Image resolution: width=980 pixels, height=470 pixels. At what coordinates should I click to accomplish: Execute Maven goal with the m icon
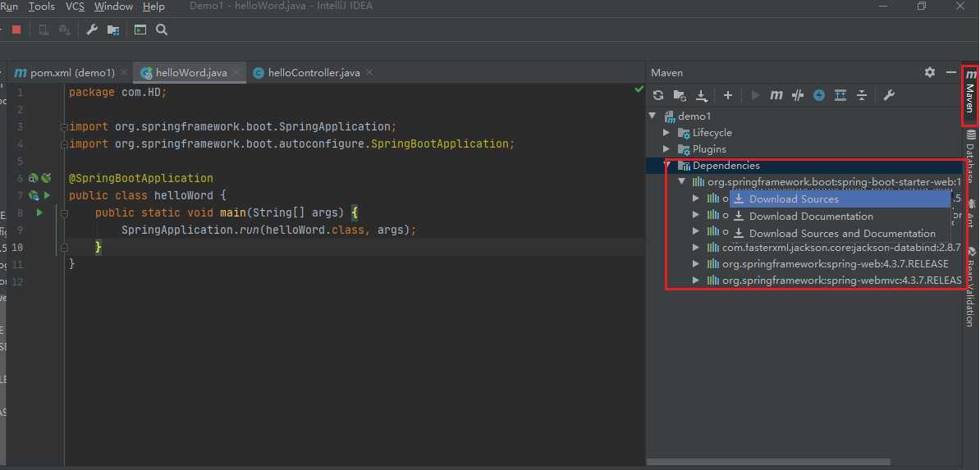[x=776, y=95]
